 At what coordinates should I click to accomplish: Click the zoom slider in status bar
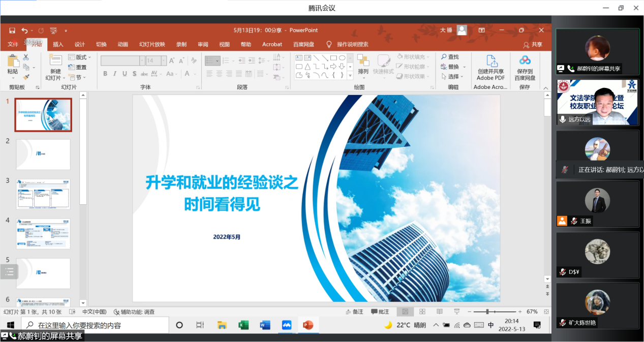(487, 312)
